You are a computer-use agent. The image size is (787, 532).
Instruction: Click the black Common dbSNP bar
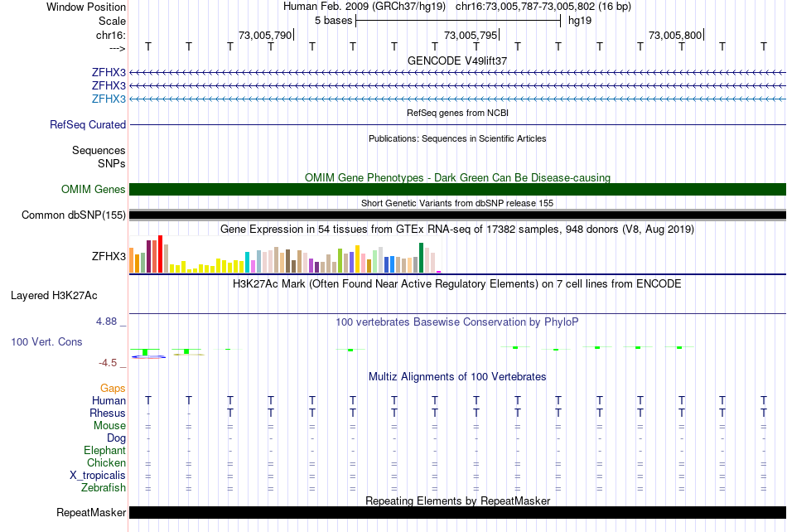tap(457, 215)
